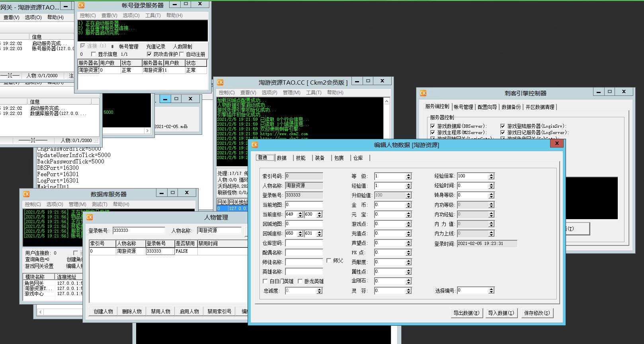Switch to the 装备 tab

[x=320, y=158]
